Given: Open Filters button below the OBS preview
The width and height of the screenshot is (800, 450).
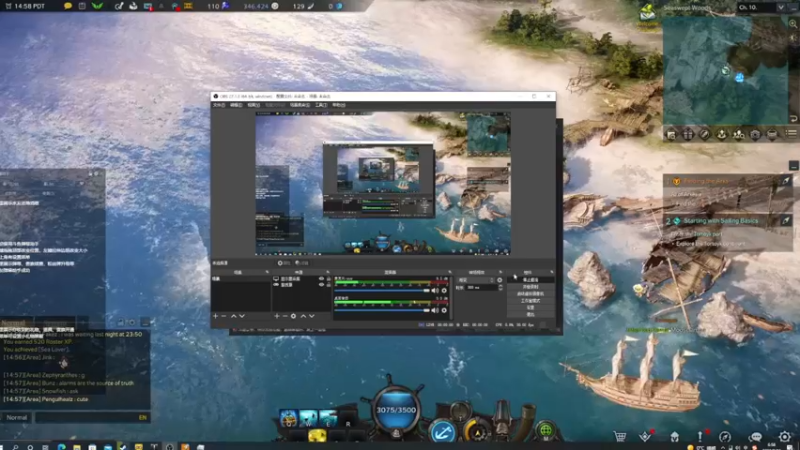Looking at the screenshot, I should pos(302,263).
